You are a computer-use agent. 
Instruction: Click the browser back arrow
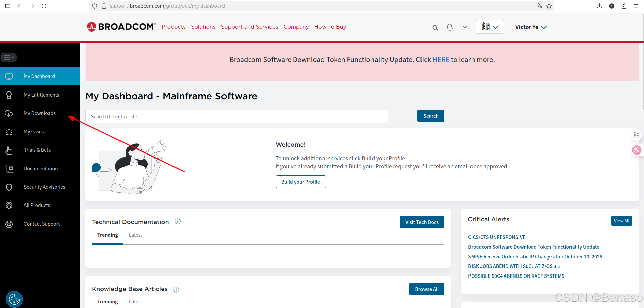(20, 6)
